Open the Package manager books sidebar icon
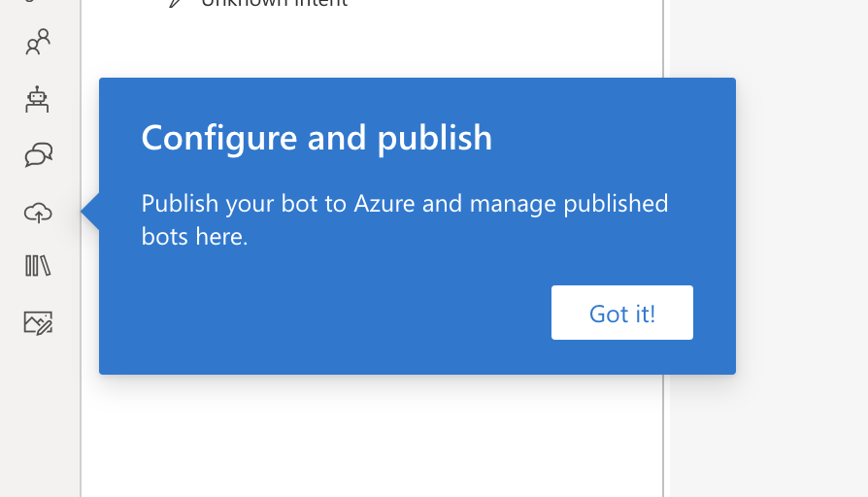Screen dimensions: 868x497 (x=38, y=266)
